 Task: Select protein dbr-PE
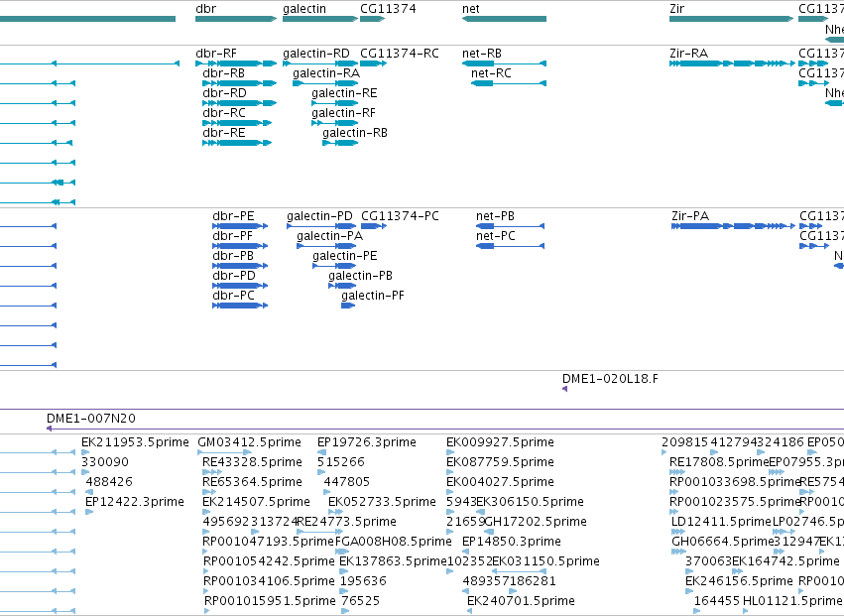[x=240, y=226]
